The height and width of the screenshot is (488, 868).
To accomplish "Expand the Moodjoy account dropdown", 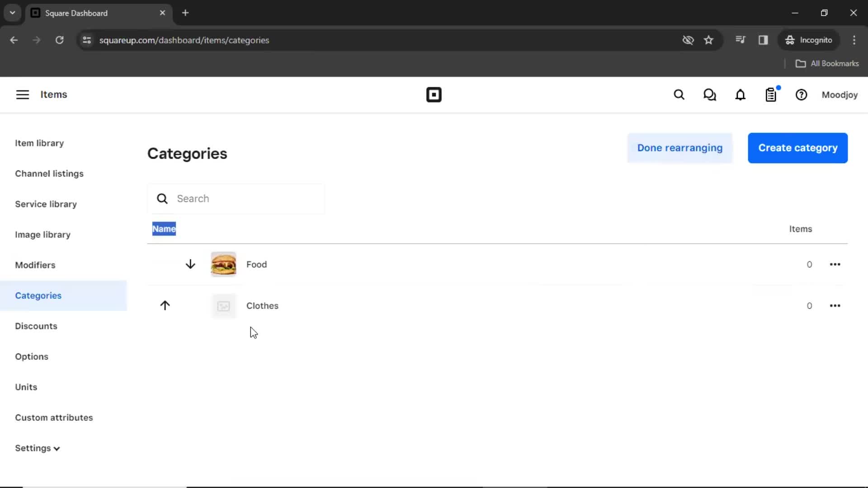I will pos(840,95).
